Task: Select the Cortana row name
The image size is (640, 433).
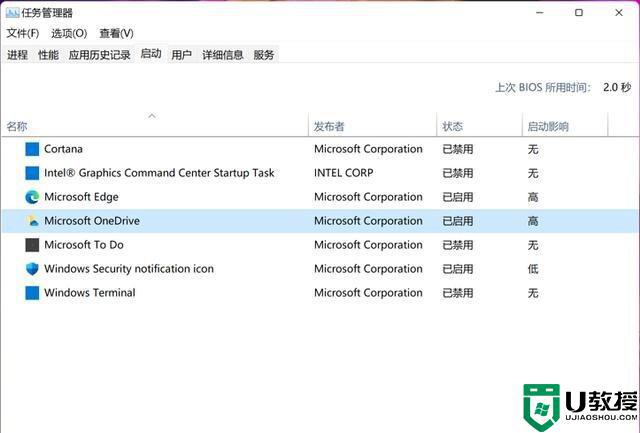Action: click(x=63, y=149)
